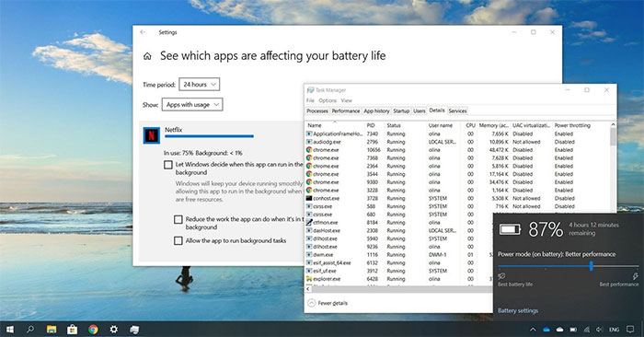Switch to the Users tab
Viewport: 644px width, 337px height.
click(x=419, y=111)
